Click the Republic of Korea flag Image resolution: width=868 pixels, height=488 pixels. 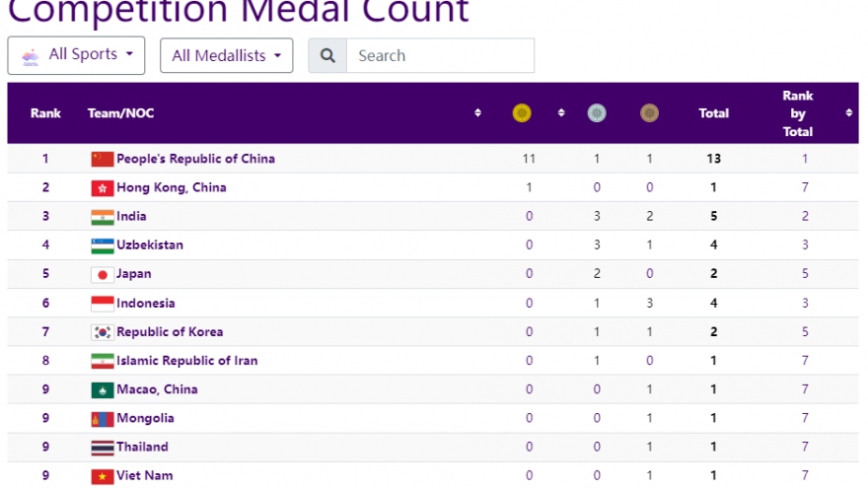[103, 332]
